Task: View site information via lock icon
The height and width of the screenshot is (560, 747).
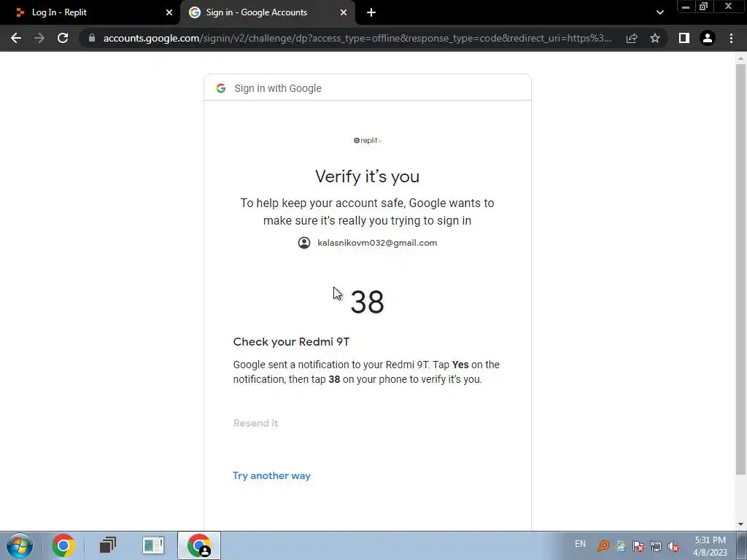Action: tap(92, 38)
